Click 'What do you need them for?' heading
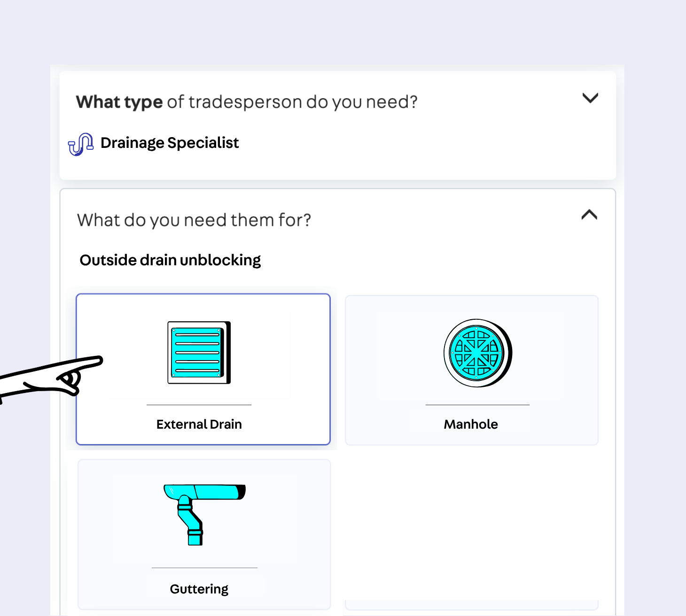This screenshot has height=616, width=686. [x=194, y=220]
